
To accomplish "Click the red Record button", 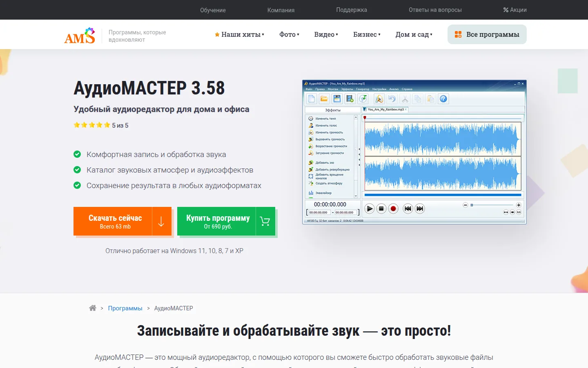I will coord(393,209).
